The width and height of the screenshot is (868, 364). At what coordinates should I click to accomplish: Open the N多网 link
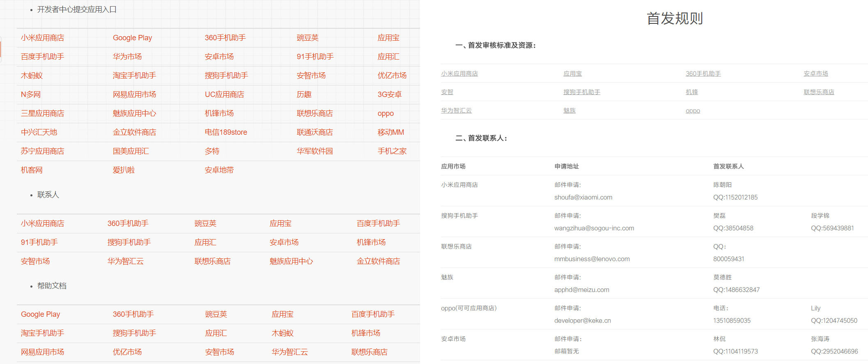point(31,94)
